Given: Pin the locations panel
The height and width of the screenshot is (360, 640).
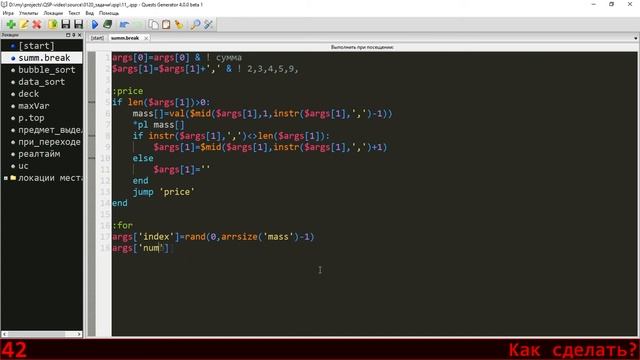Looking at the screenshot, I should click(x=73, y=35).
